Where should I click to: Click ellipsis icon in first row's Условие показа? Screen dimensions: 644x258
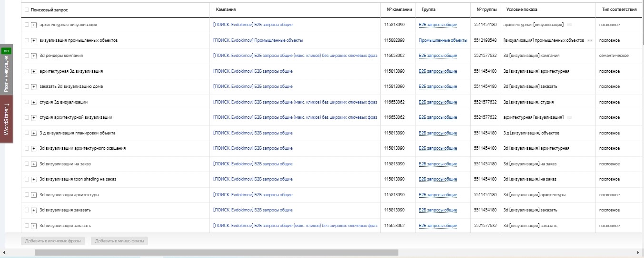pos(569,25)
